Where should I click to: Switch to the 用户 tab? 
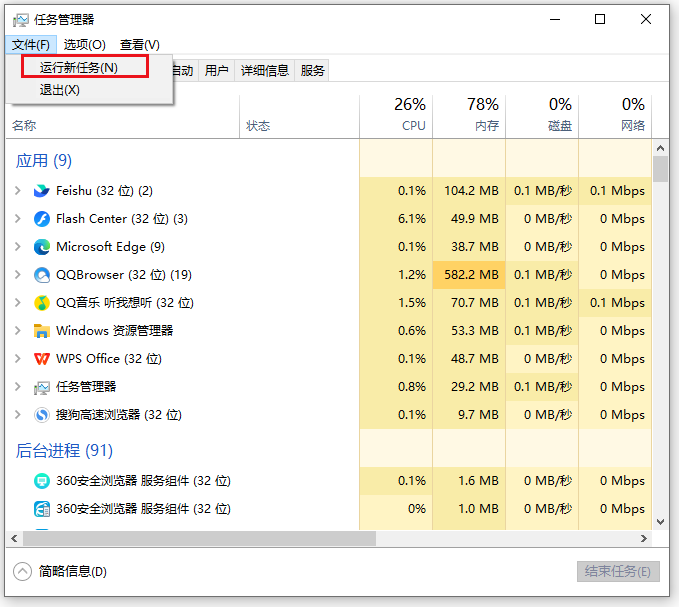tap(217, 70)
